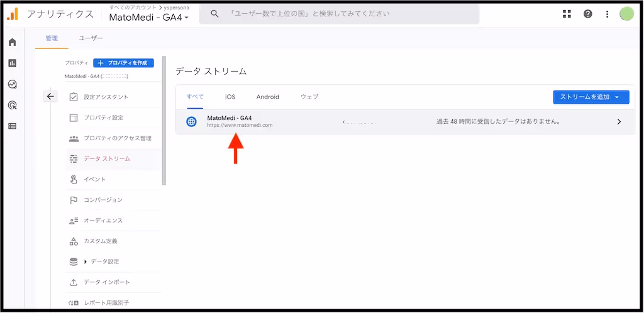Viewport: 644px width, 313px height.
Task: Click the 設定アシスタント checkbox icon
Action: pos(74,97)
